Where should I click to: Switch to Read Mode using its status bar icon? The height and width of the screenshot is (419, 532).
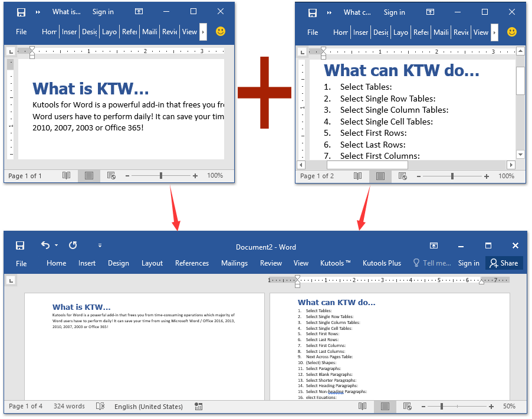363,407
